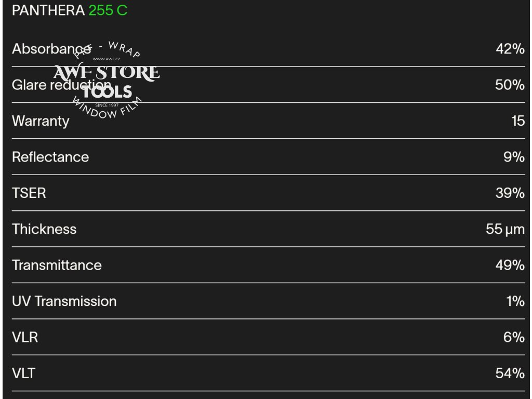Select the Reflectance 9% value

point(513,157)
